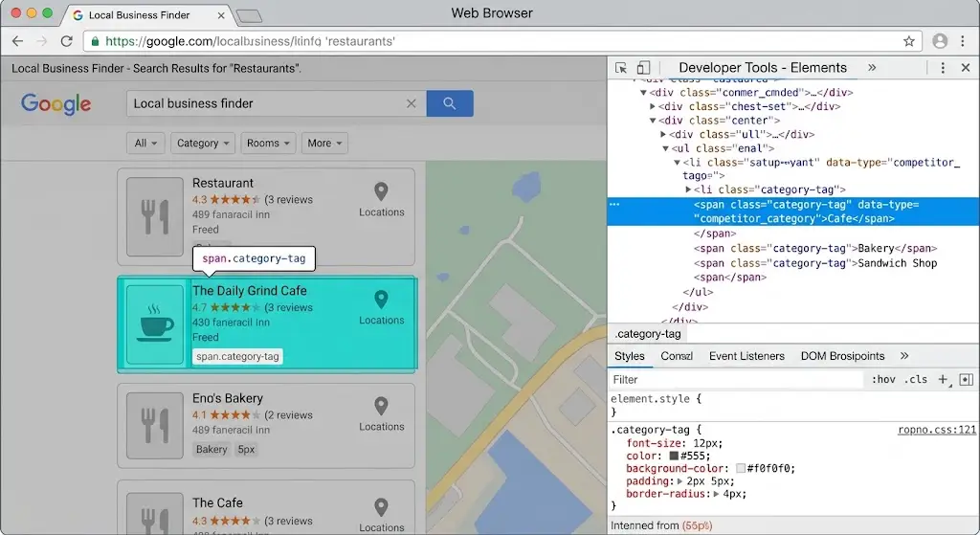Image resolution: width=980 pixels, height=535 pixels.
Task: Go back with the browser back arrow
Action: (x=17, y=41)
